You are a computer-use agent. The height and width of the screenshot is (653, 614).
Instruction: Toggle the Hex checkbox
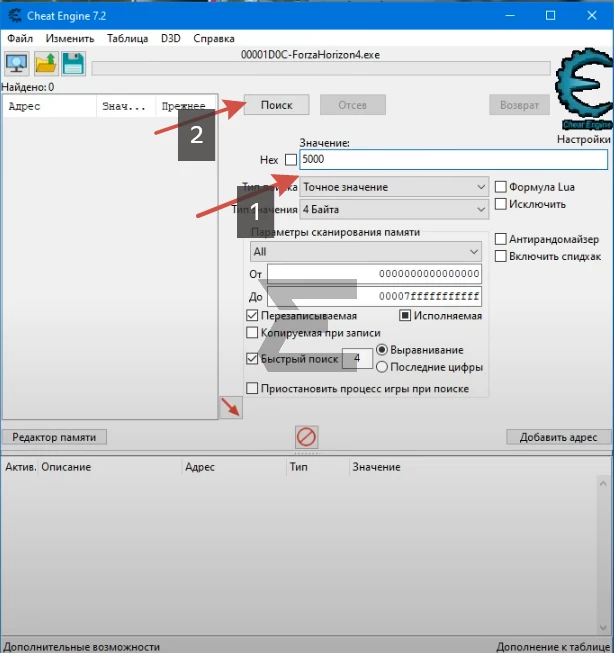[291, 160]
